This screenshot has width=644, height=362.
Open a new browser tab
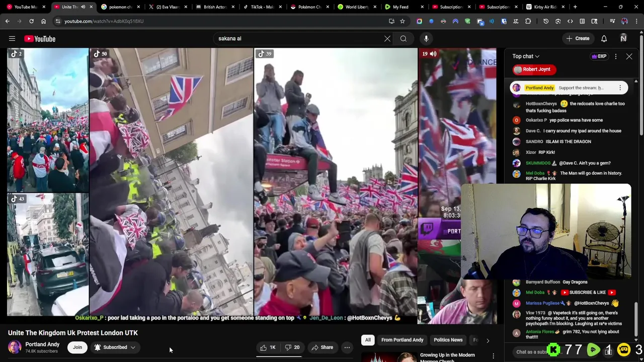point(575,7)
